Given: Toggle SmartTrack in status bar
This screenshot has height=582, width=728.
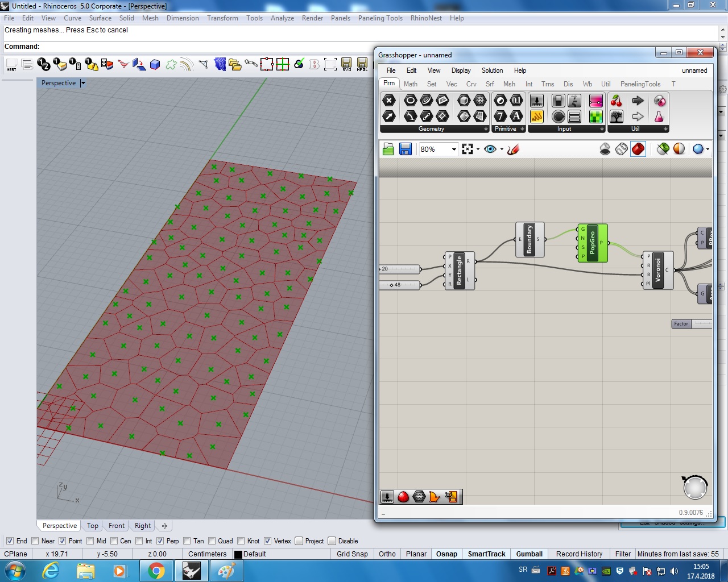Looking at the screenshot, I should point(486,554).
